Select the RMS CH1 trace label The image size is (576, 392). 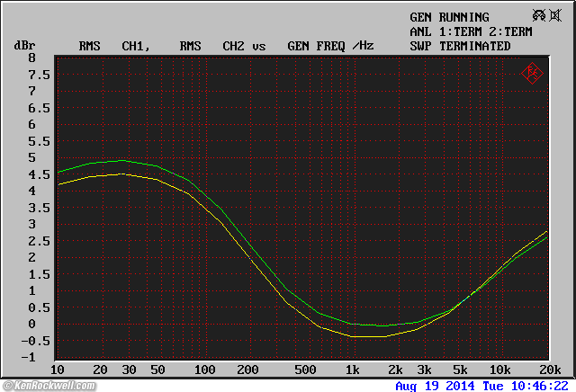(x=113, y=46)
